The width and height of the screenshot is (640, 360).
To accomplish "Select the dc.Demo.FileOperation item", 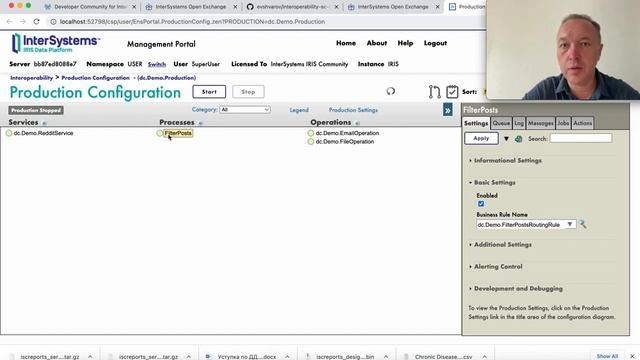I will [x=344, y=142].
